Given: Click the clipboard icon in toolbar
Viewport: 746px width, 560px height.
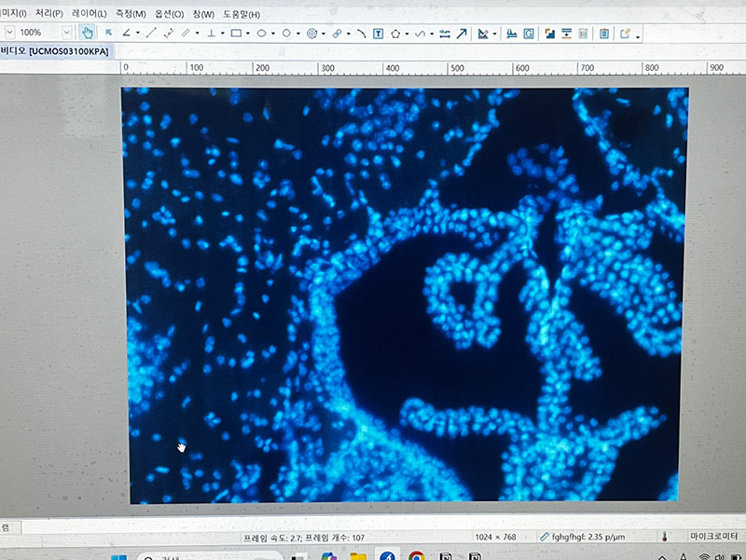Looking at the screenshot, I should [x=604, y=33].
